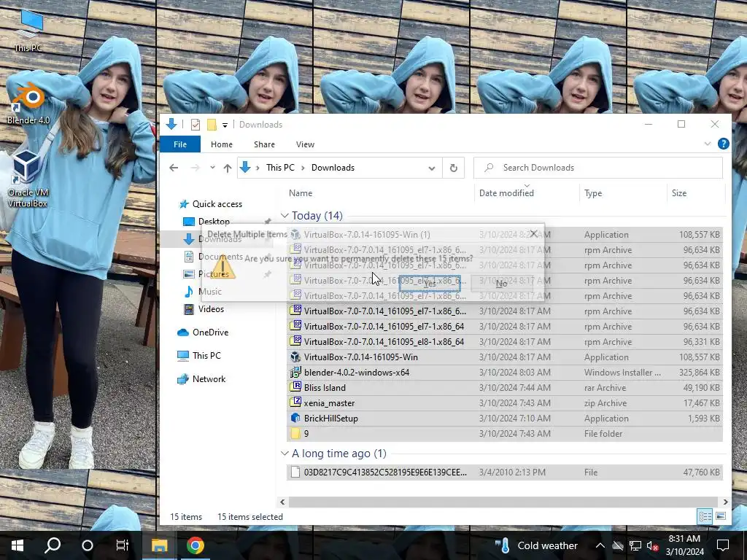Cancel deletion with the No button
This screenshot has height=560, width=747.
501,284
